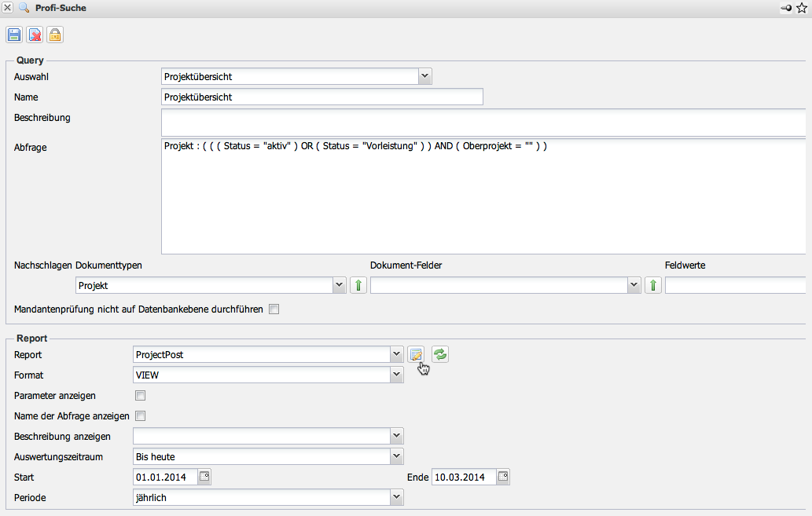Mark Profi-Suche as favorite with star icon
Image resolution: width=812 pixels, height=516 pixels.
(802, 8)
